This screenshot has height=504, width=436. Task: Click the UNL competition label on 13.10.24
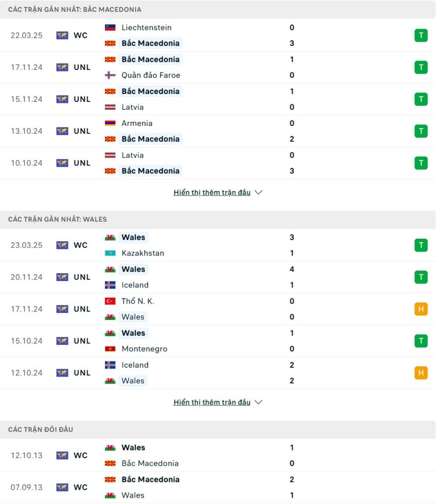[x=82, y=131]
